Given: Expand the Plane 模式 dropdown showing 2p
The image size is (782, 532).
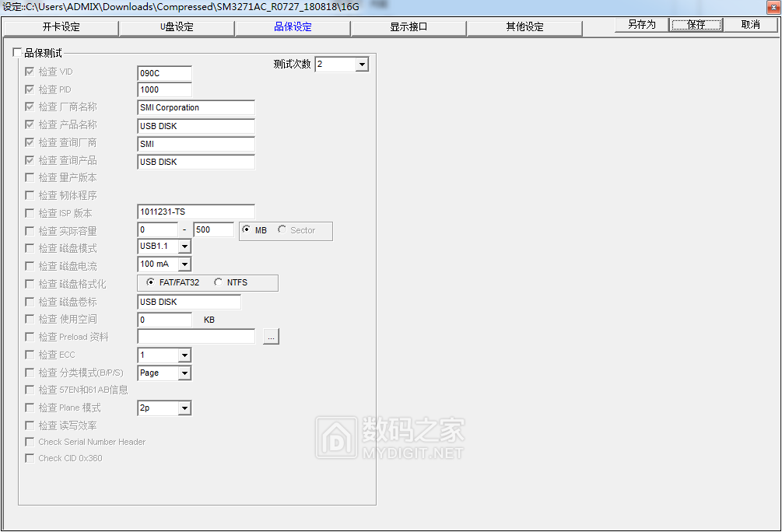Looking at the screenshot, I should point(185,408).
